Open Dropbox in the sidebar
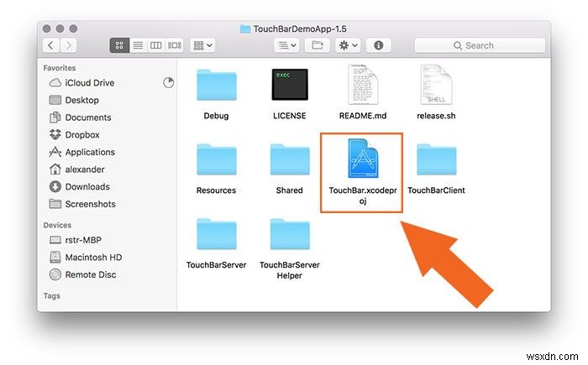Viewport: 588px width, 365px height. (x=75, y=134)
